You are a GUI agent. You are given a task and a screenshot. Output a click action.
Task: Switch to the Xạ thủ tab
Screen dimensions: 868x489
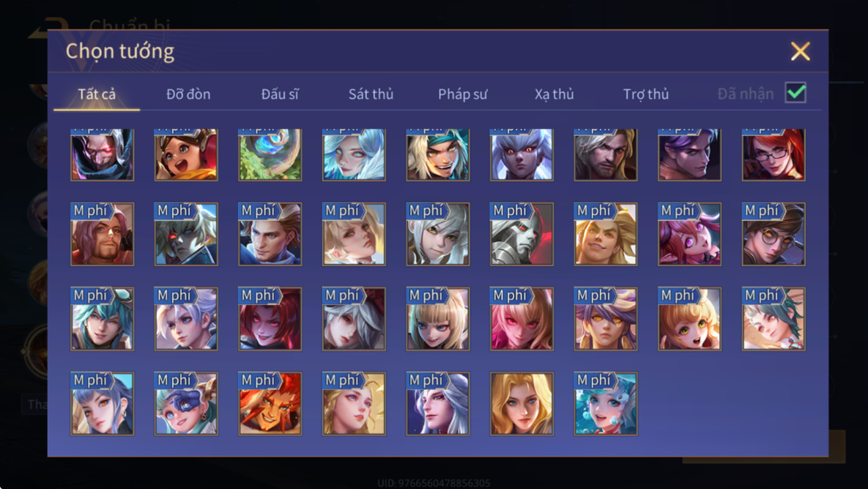point(554,94)
